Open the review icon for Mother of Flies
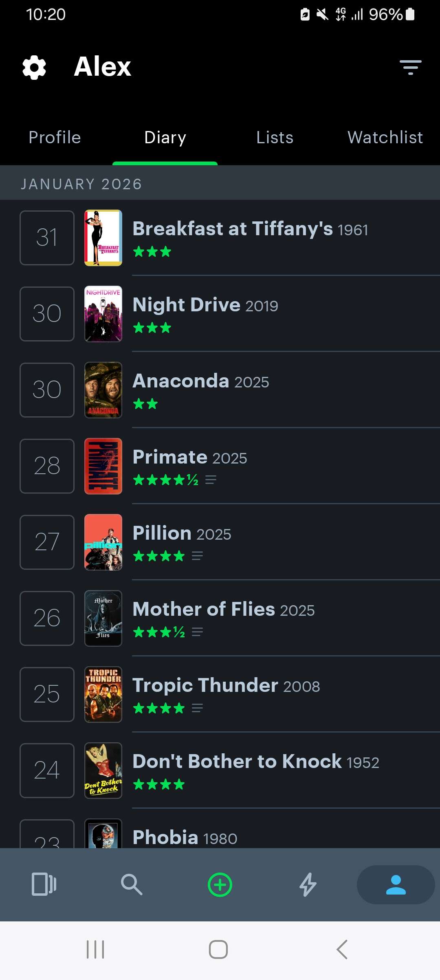This screenshot has height=980, width=440. (197, 632)
